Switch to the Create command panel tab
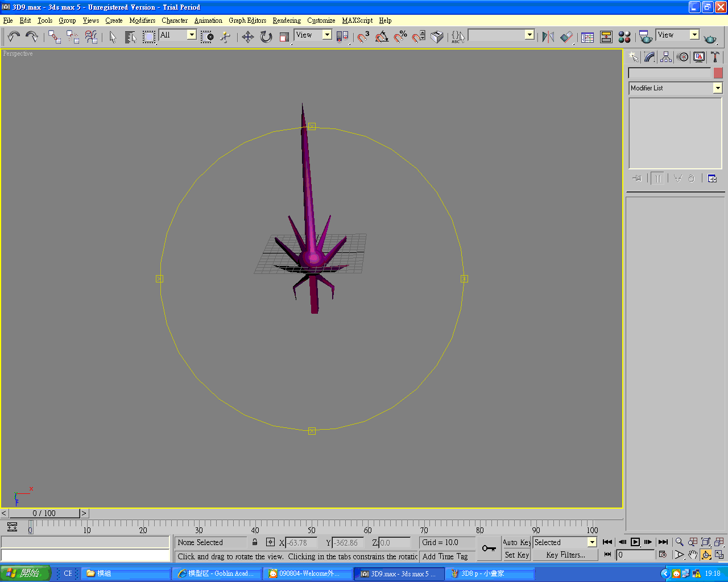Image resolution: width=728 pixels, height=582 pixels. tap(634, 57)
